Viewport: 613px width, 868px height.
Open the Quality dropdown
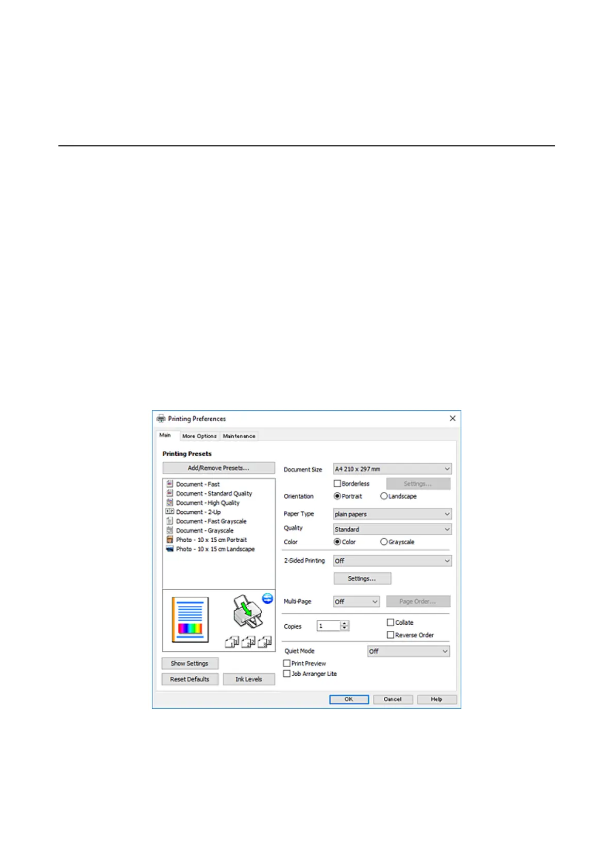click(392, 529)
